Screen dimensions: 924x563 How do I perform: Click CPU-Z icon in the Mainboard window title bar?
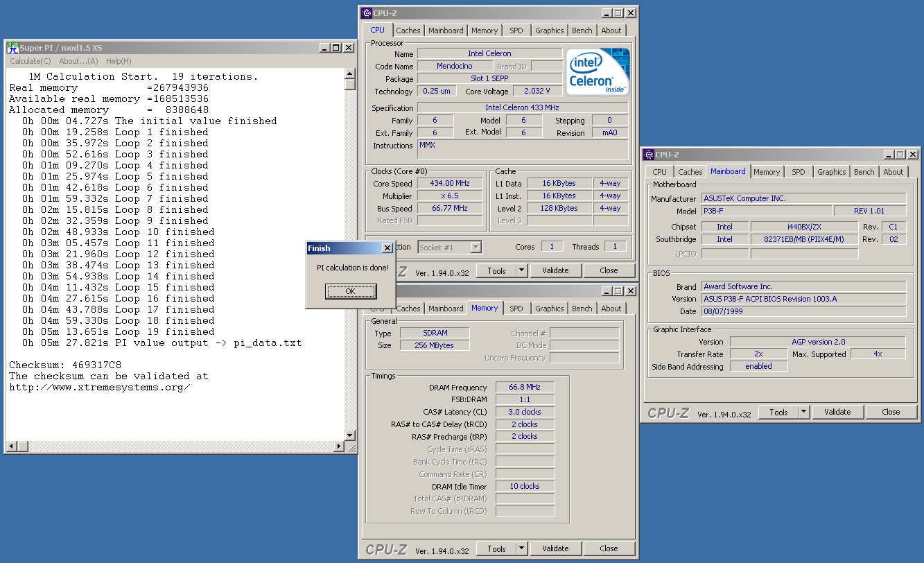tap(647, 155)
